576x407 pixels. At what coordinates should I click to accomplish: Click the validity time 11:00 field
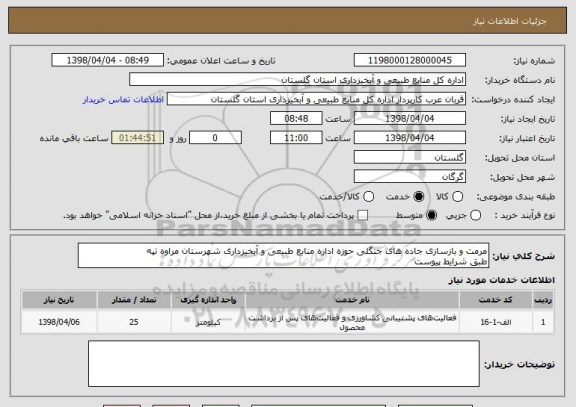tap(296, 138)
